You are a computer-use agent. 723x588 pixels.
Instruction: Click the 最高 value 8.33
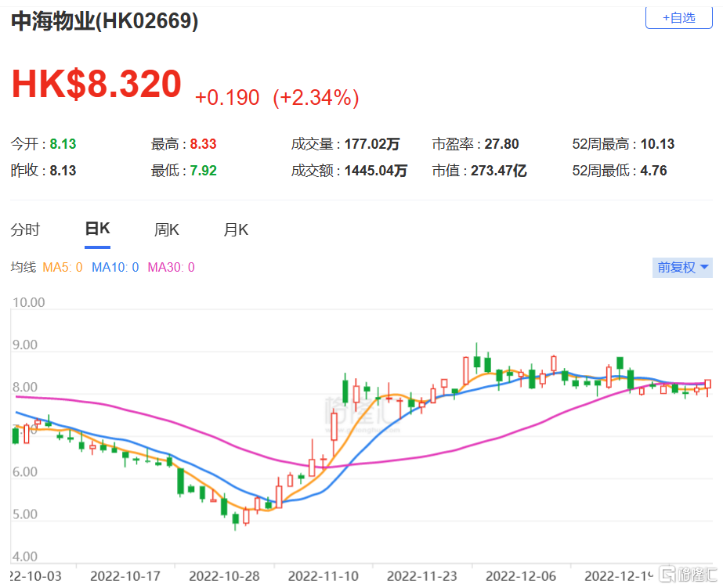click(x=204, y=144)
